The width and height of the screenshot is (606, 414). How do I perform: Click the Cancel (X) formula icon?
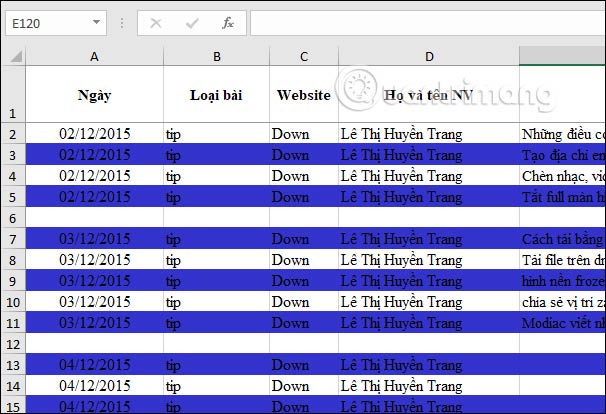[156, 24]
